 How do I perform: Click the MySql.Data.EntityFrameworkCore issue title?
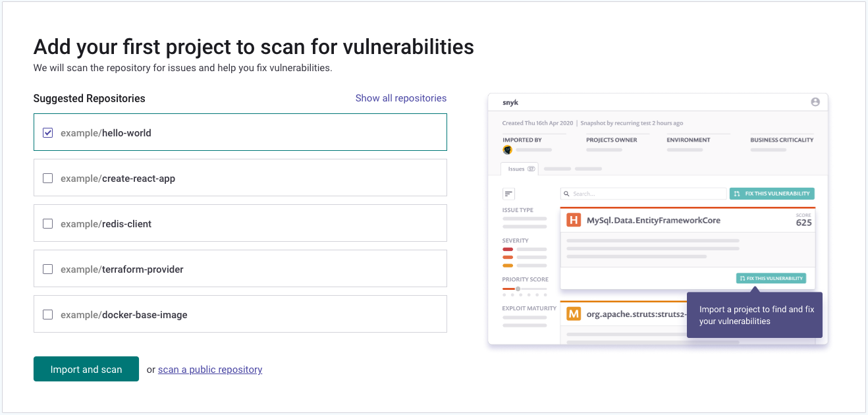pos(653,221)
